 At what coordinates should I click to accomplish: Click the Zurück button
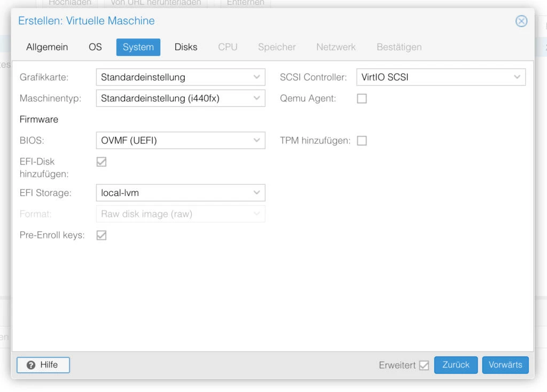(x=456, y=365)
